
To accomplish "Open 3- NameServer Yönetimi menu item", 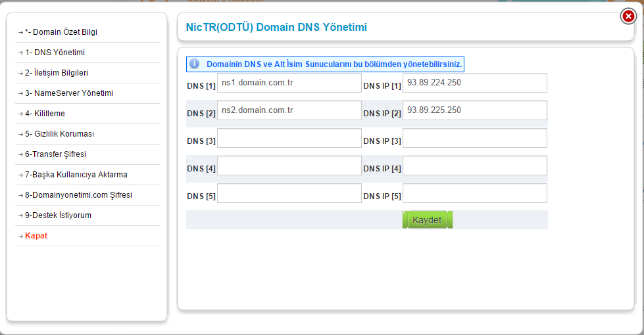I will point(68,93).
